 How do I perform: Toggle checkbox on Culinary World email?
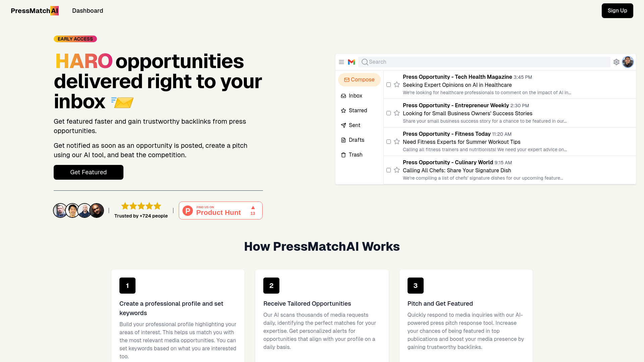[389, 170]
